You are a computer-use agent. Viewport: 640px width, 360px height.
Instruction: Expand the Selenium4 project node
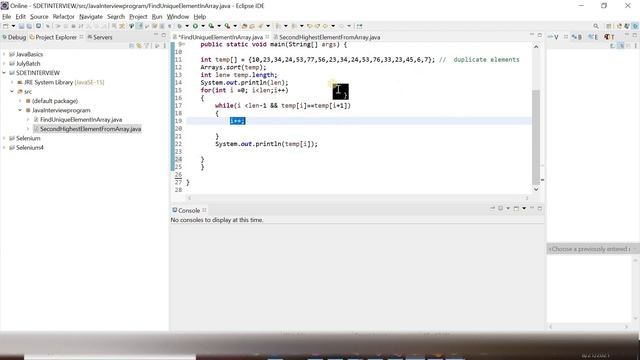(x=4, y=147)
